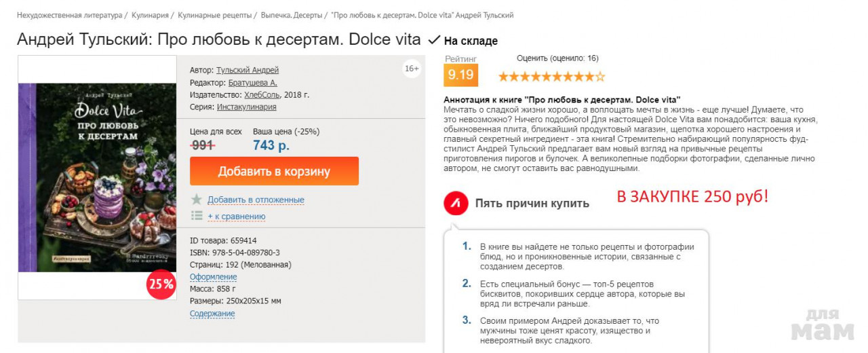The image size is (868, 353).
Task: Click the + к сравнению link
Action: [x=237, y=217]
